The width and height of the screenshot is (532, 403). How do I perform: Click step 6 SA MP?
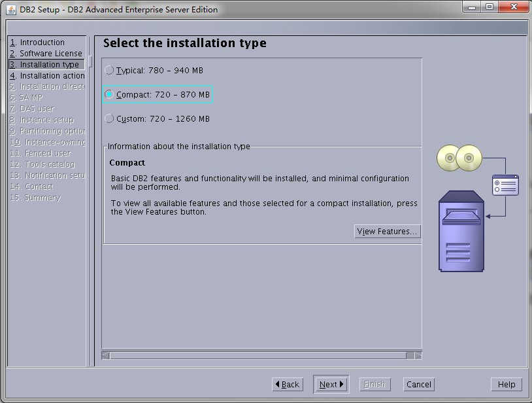point(26,97)
